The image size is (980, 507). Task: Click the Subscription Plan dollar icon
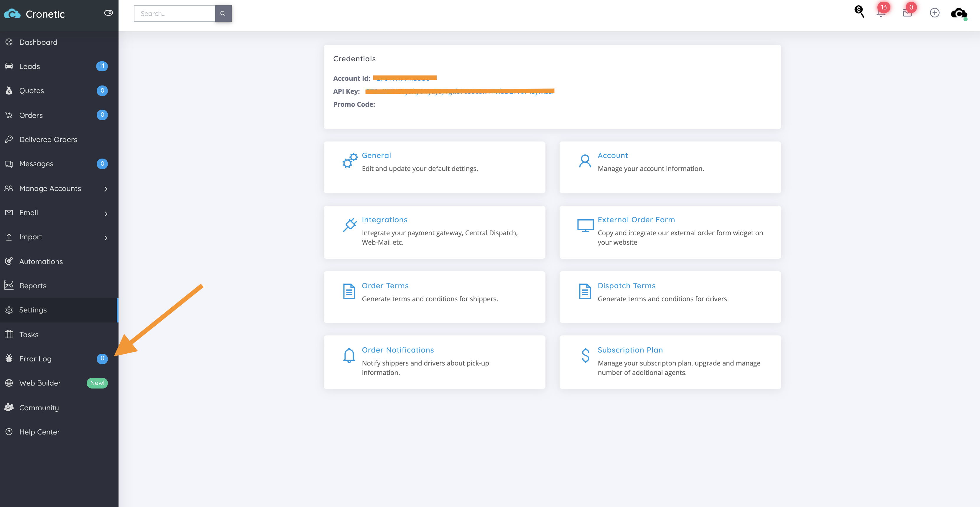[586, 355]
